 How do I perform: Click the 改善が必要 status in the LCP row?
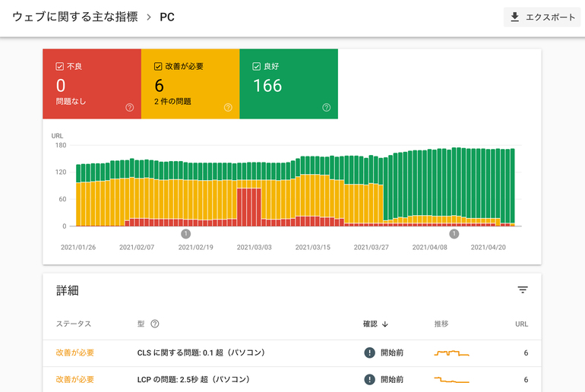coord(75,380)
